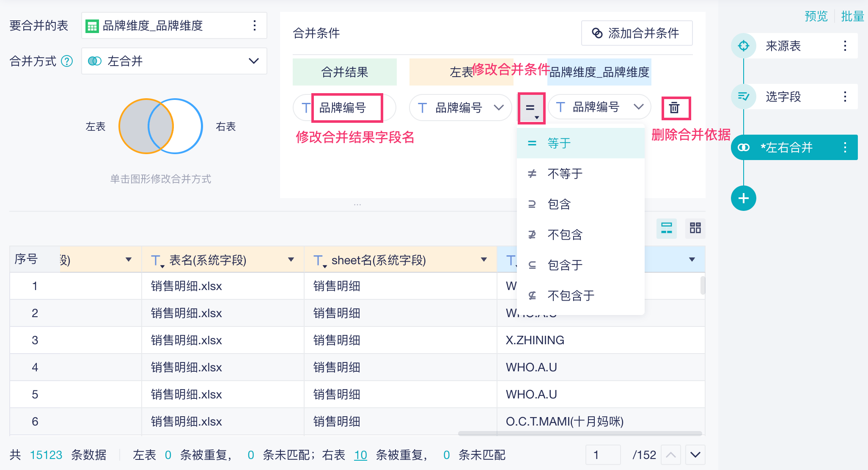Click the 预览 link at the top right
Image resolution: width=868 pixels, height=470 pixels.
pos(816,16)
